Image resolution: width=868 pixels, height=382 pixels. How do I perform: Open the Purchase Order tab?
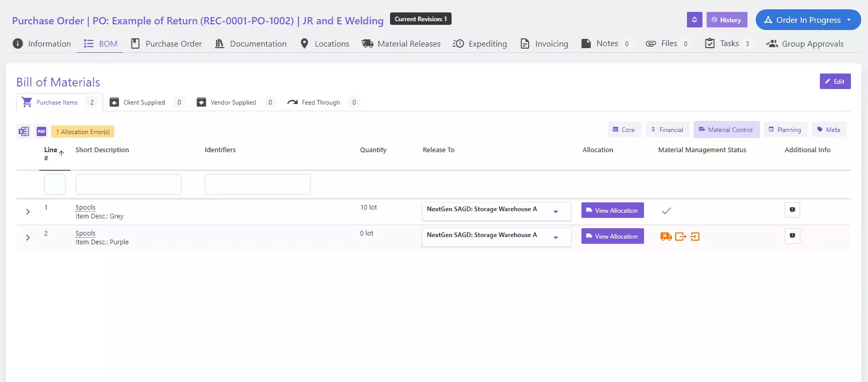(x=166, y=43)
